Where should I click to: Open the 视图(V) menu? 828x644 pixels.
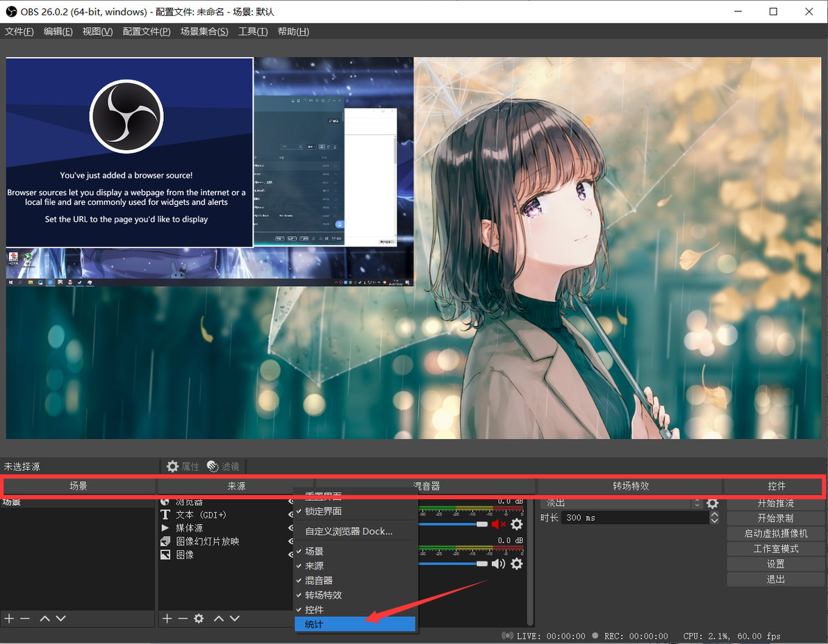(97, 32)
